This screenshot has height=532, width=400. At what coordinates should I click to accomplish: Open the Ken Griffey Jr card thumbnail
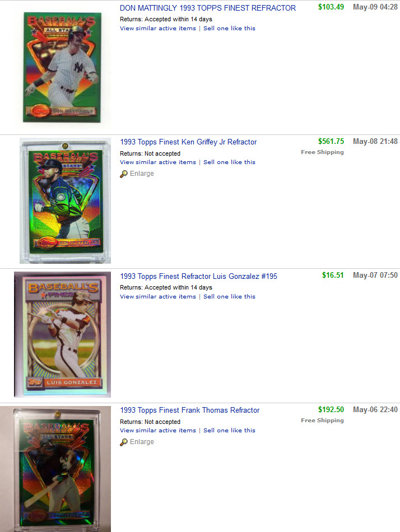65,200
